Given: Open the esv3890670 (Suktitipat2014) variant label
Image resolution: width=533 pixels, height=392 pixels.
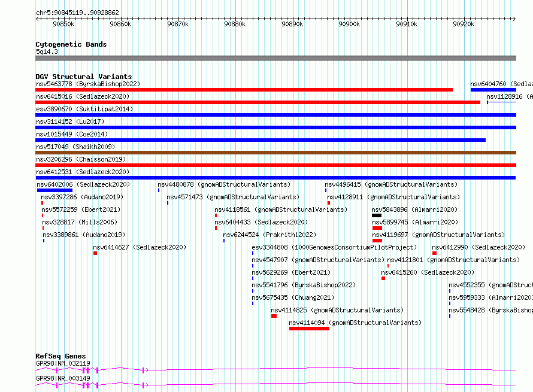Looking at the screenshot, I should pyautogui.click(x=84, y=109).
